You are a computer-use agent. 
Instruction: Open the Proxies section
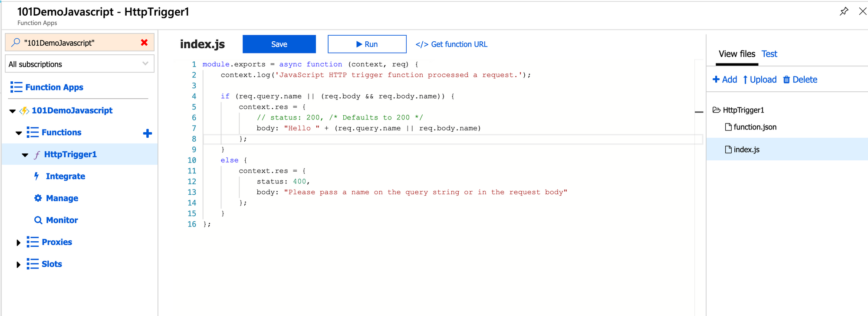click(57, 242)
